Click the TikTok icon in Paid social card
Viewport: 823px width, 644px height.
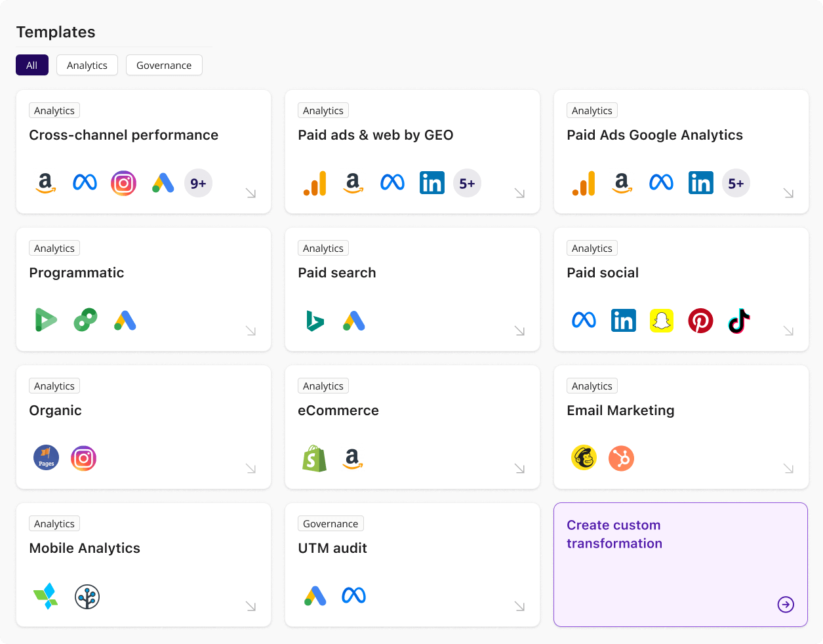[739, 321]
